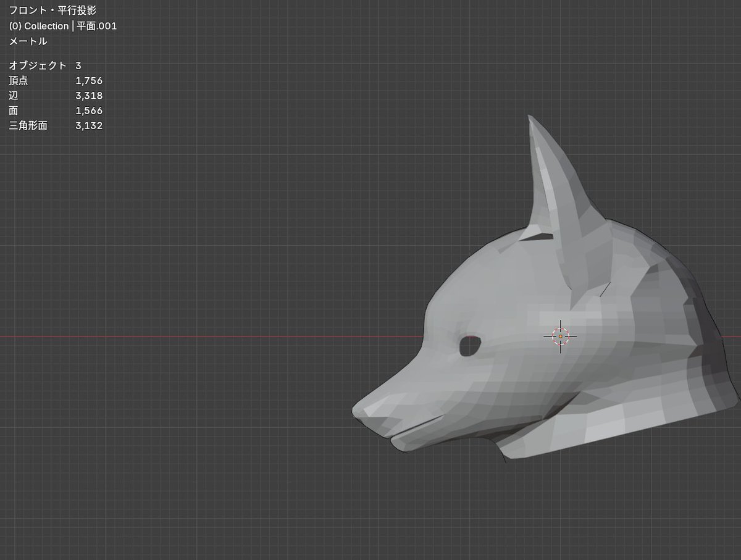Click the '三角形面' statistics label
The image size is (741, 560).
pos(28,126)
